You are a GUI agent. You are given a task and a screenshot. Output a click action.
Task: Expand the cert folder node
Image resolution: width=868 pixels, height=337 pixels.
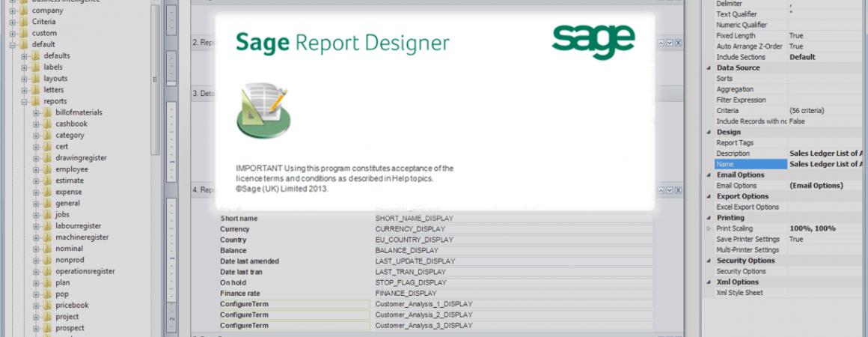pos(35,147)
